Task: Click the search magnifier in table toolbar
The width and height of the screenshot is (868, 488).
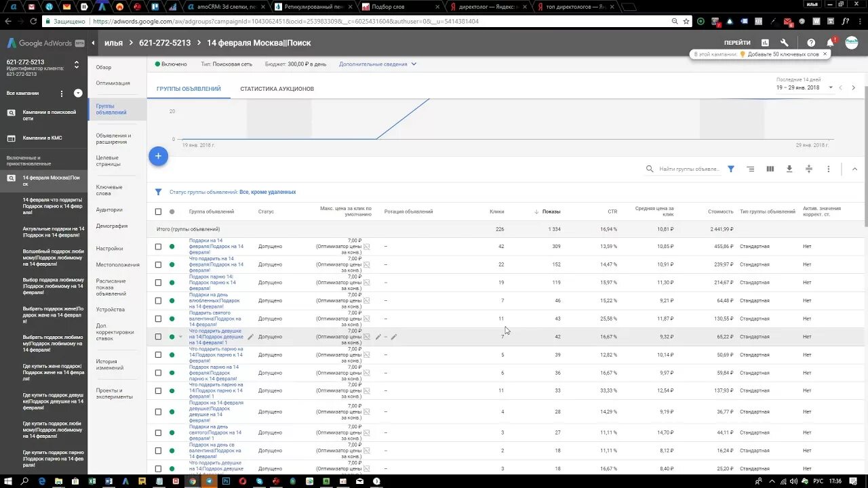Action: [x=650, y=169]
